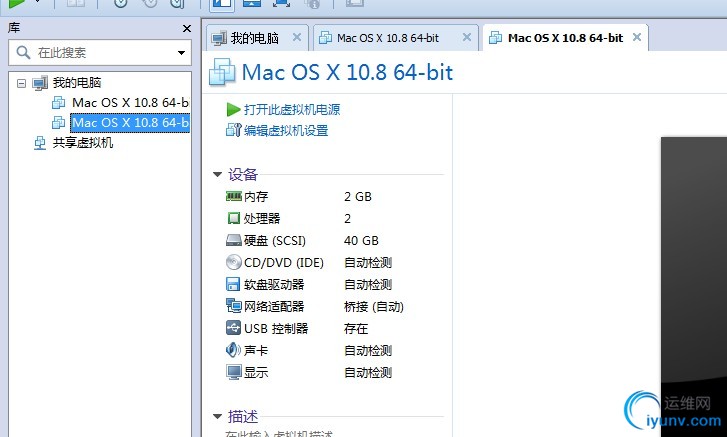Switch to the middle Mac OS X 10.8 tab
The height and width of the screenshot is (437, 727).
click(x=388, y=38)
